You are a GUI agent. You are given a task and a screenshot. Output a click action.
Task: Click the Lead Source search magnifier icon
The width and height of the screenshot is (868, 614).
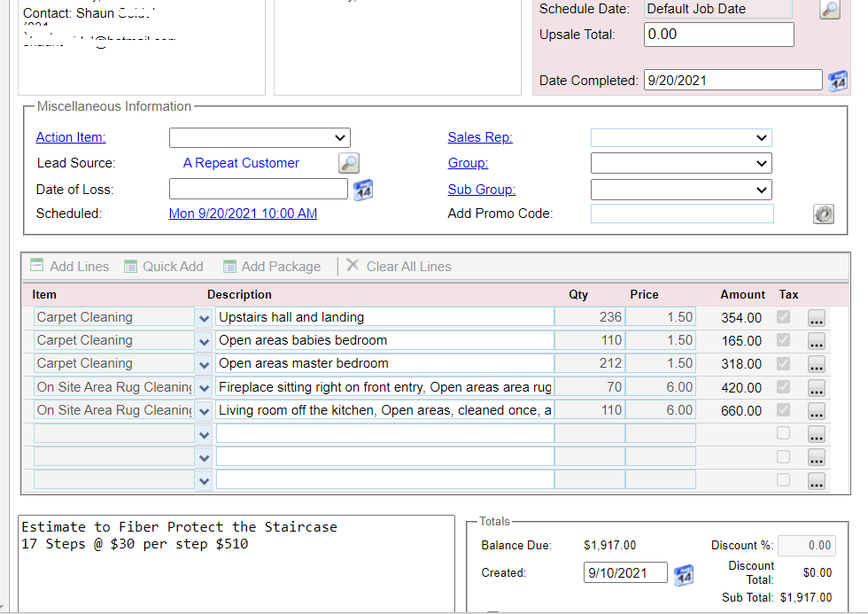pos(349,163)
